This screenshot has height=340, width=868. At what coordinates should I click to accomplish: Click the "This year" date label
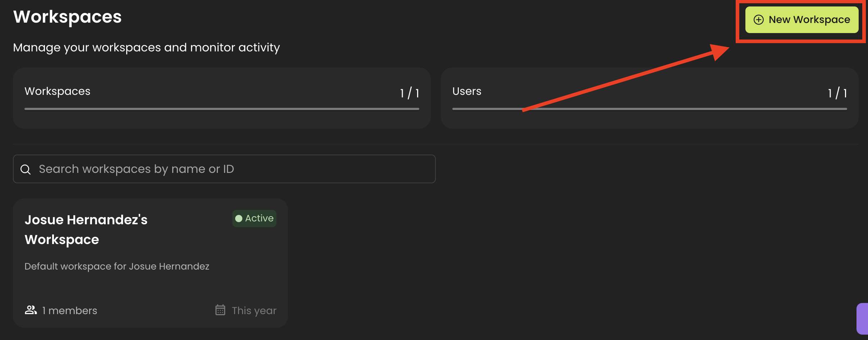tap(254, 311)
